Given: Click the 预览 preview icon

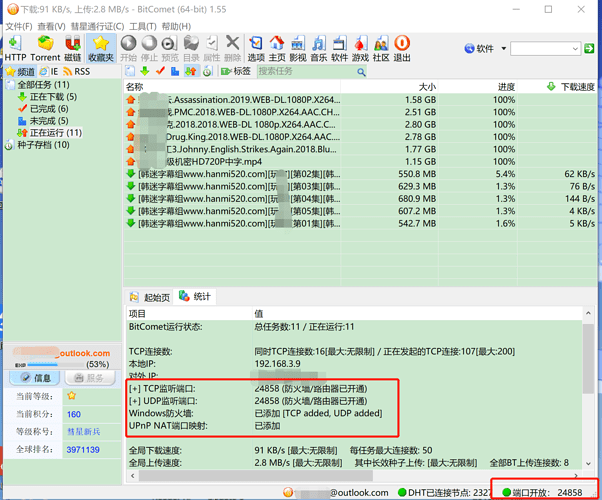Looking at the screenshot, I should coord(170,48).
